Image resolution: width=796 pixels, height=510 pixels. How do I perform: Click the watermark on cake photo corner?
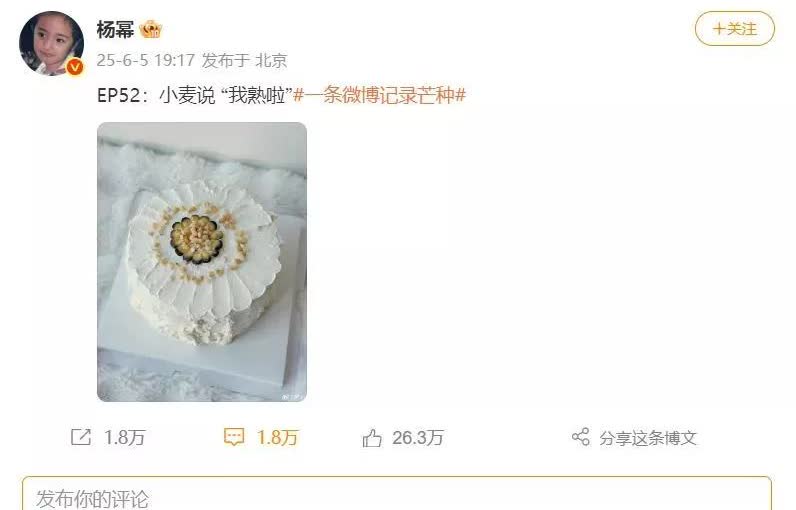(x=293, y=397)
